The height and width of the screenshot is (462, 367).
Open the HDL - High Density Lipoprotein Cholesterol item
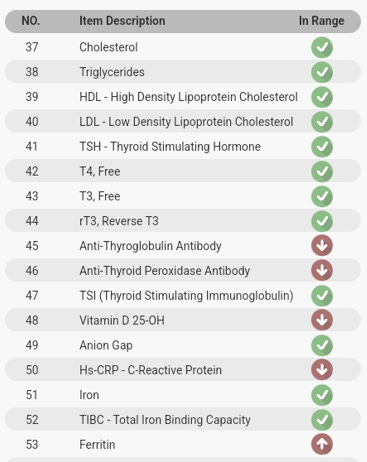183,97
